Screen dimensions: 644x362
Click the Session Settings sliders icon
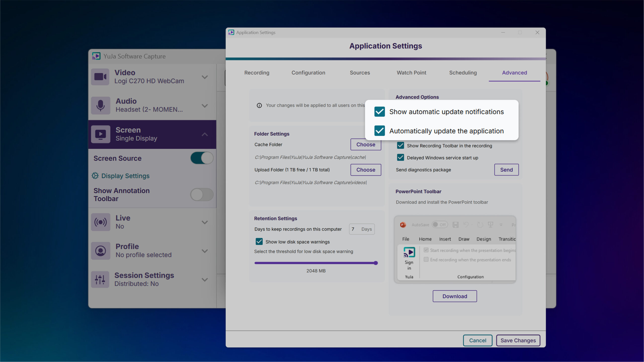pos(100,279)
